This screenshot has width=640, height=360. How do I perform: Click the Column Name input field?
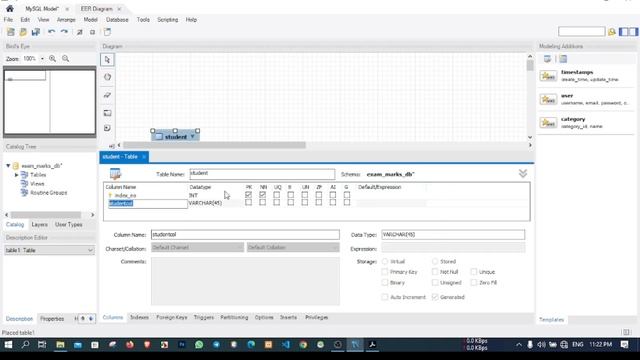[245, 235]
